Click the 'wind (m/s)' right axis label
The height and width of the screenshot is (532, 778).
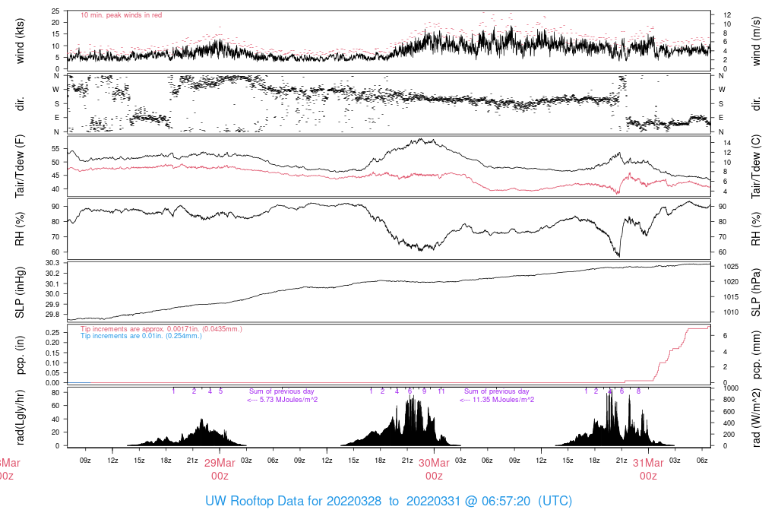click(756, 41)
